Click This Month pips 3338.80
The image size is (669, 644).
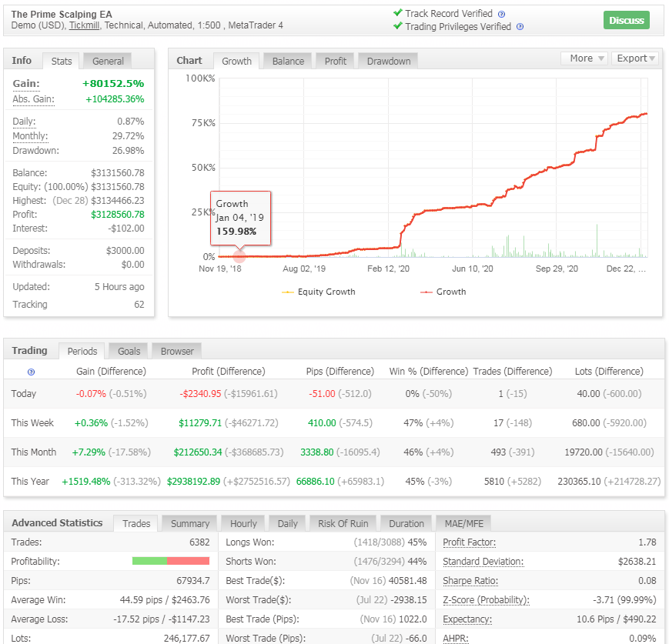pos(317,452)
